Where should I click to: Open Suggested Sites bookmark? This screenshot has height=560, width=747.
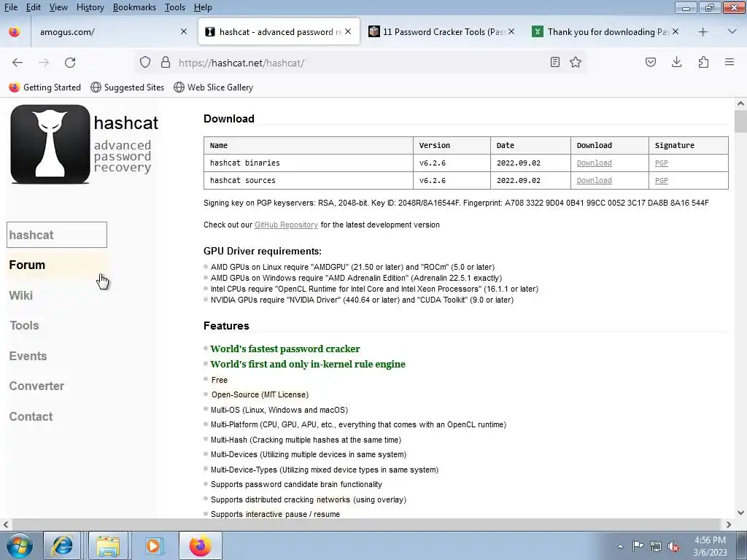127,87
